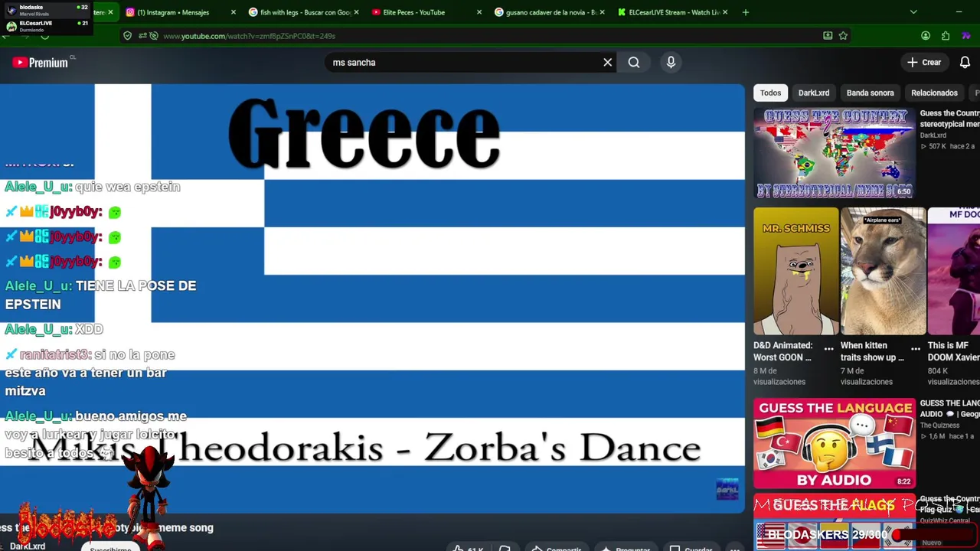
Task: Open the Crear upload menu
Action: tap(924, 62)
